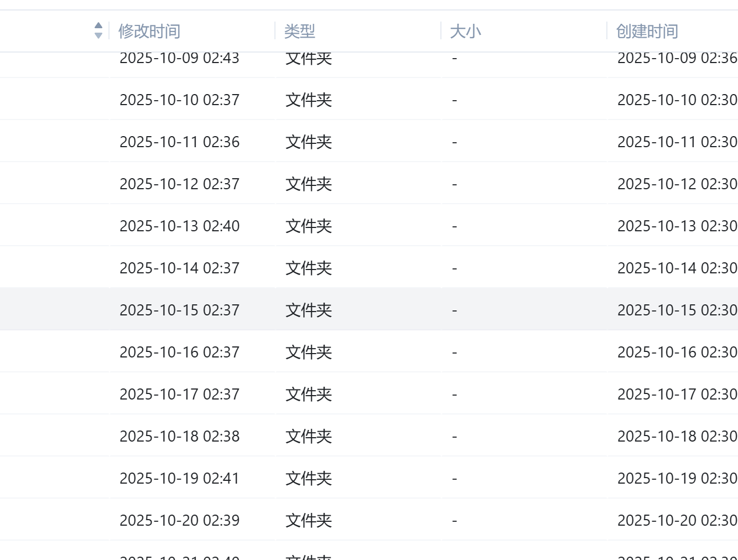Click modified time 2025-10-16 02:37
738x560 pixels.
point(179,352)
